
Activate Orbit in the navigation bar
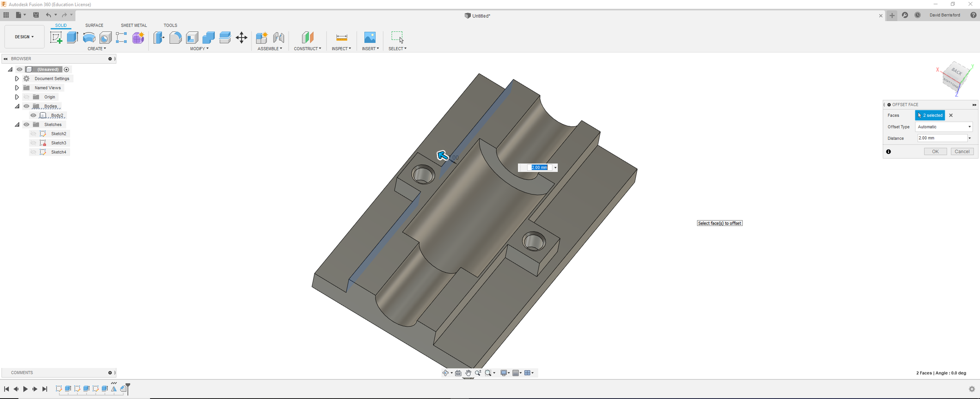(x=446, y=372)
